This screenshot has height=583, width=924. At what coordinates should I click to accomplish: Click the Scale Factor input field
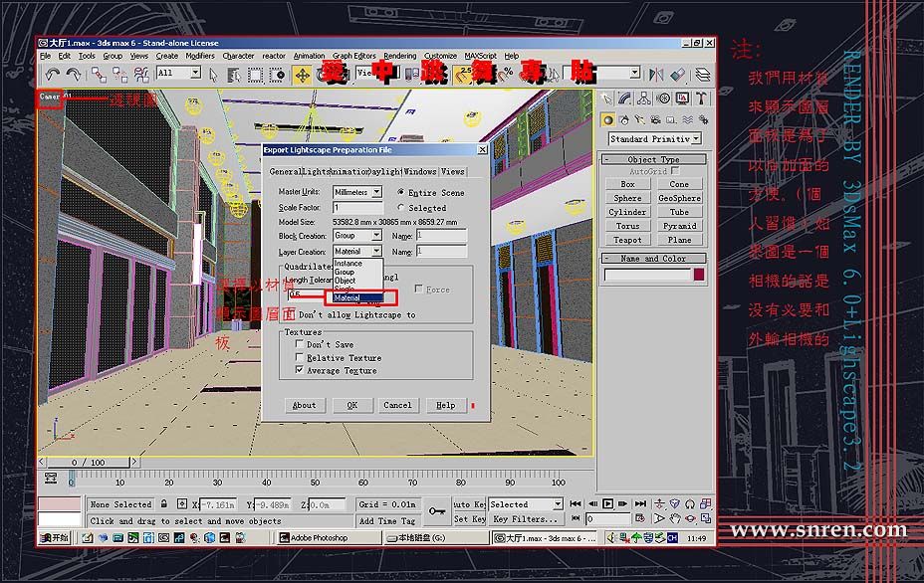(x=358, y=207)
